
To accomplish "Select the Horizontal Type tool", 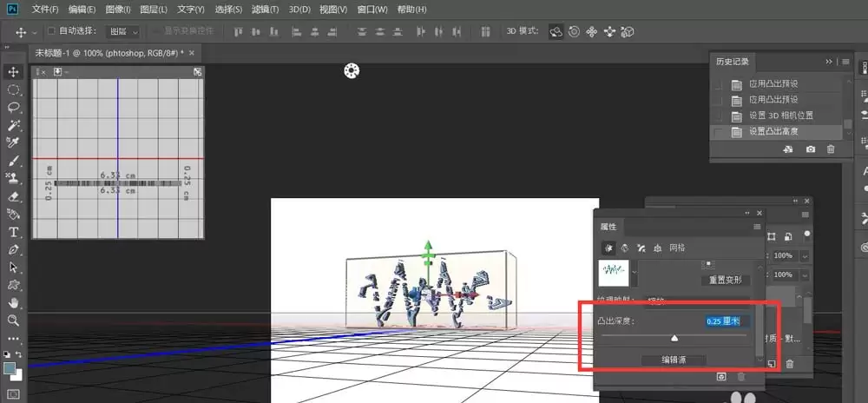I will pyautogui.click(x=13, y=231).
